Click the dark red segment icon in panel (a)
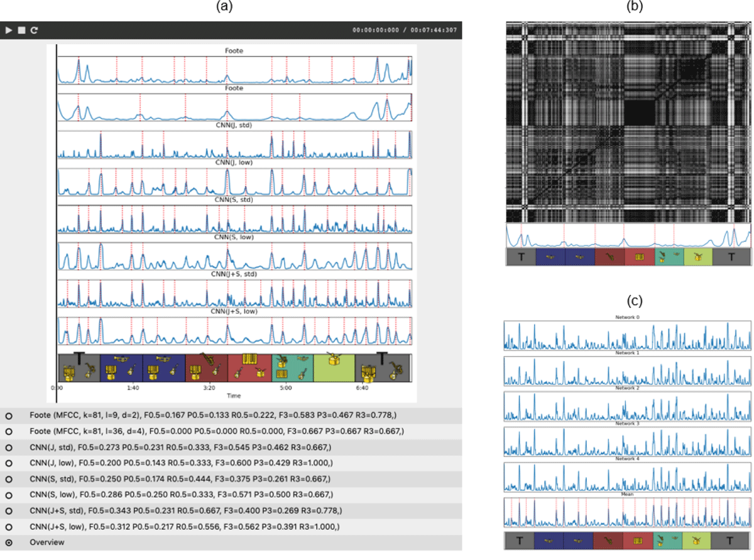The width and height of the screenshot is (754, 560). pos(207,368)
